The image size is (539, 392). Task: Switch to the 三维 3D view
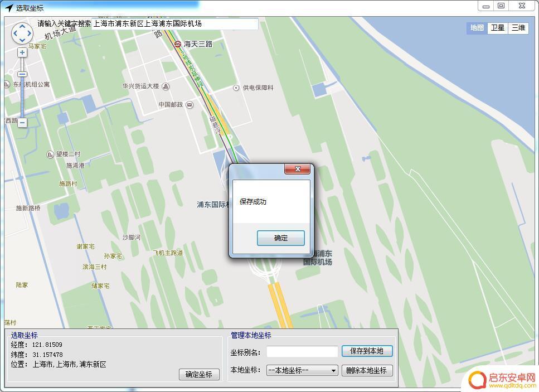click(518, 27)
